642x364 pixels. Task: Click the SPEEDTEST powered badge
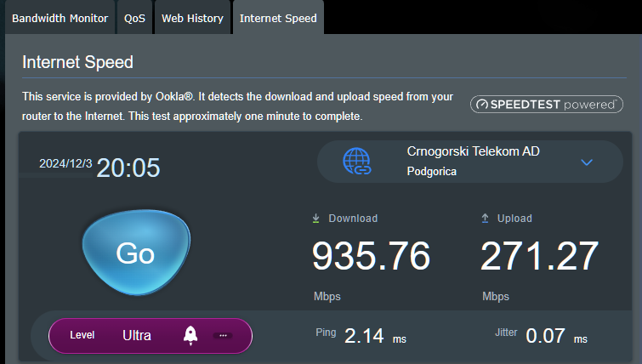coord(547,105)
